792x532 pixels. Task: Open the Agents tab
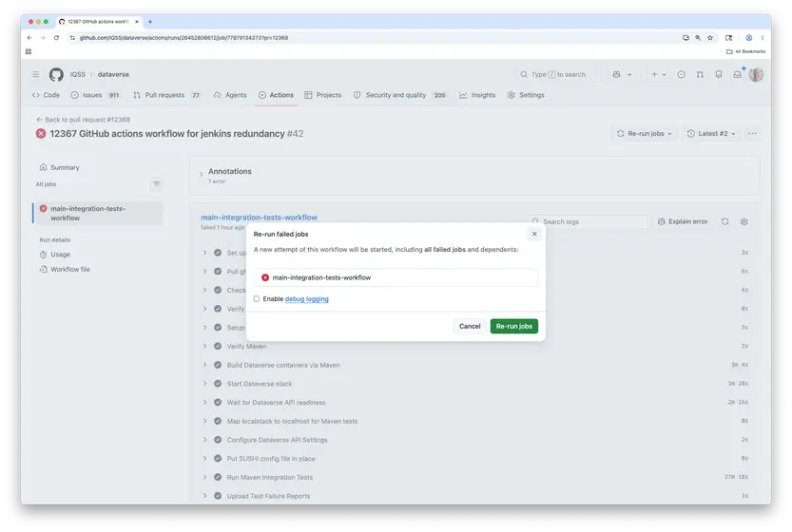pos(230,95)
